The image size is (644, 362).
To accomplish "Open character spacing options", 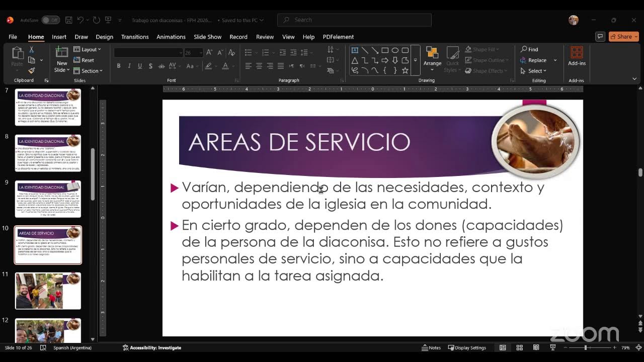I will tap(175, 66).
